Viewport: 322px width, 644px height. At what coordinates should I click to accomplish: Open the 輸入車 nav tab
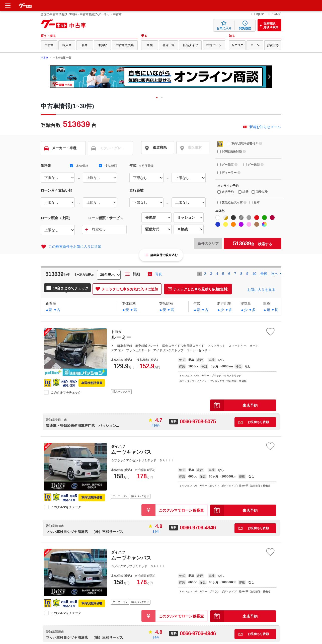(67, 45)
